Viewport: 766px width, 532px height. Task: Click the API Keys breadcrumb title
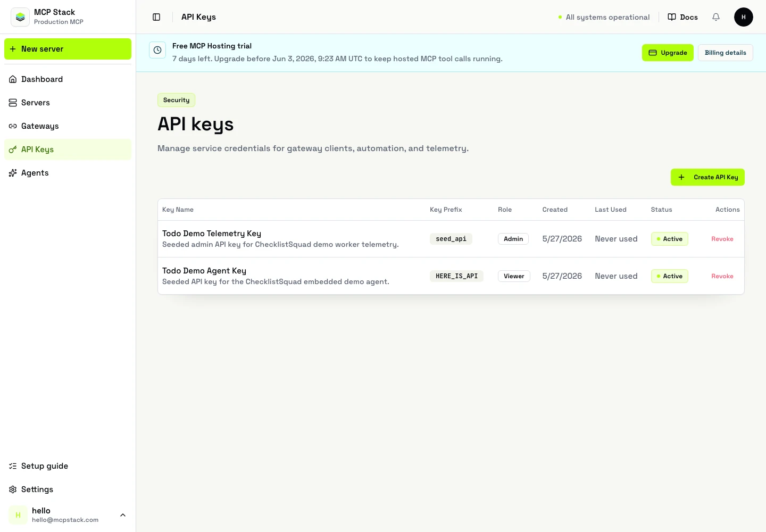198,17
